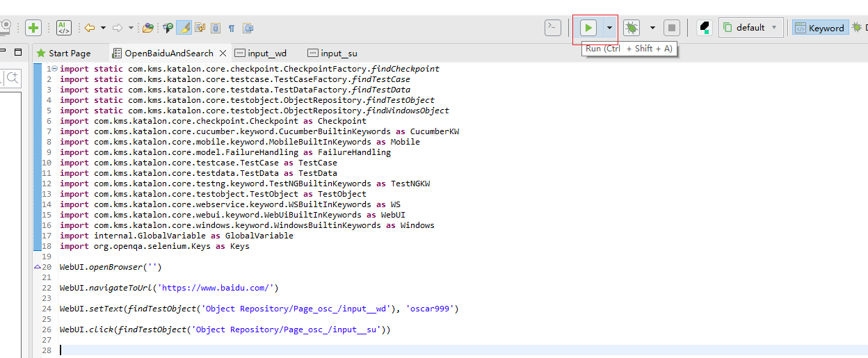Close the OpenBaiduAndSearch tab

point(223,53)
